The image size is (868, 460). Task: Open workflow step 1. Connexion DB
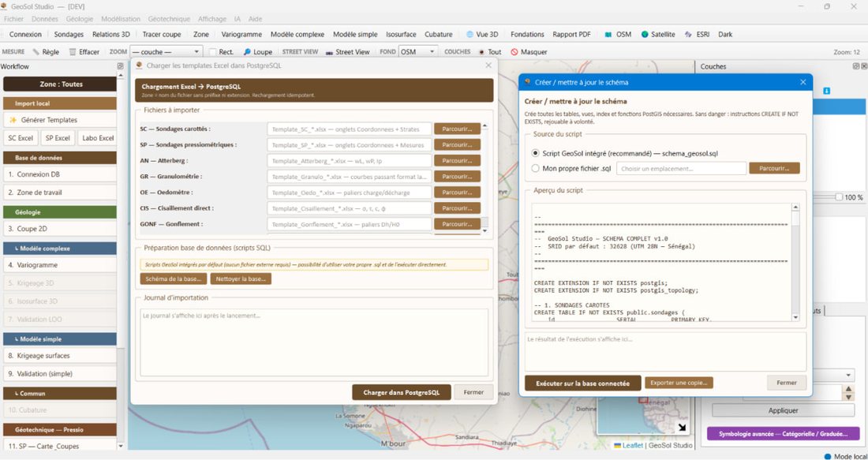point(60,174)
